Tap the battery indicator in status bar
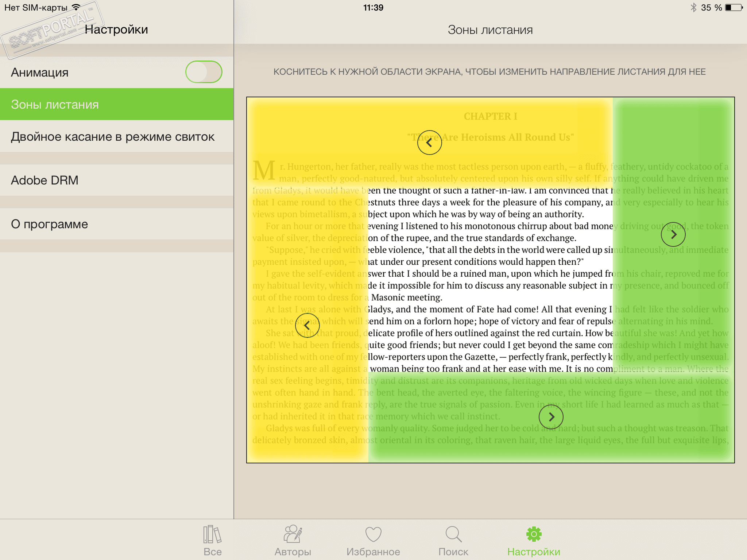This screenshot has height=560, width=747. coord(734,8)
